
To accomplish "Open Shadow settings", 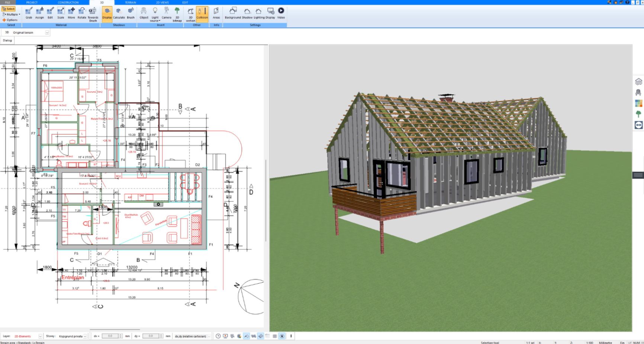I will (247, 13).
